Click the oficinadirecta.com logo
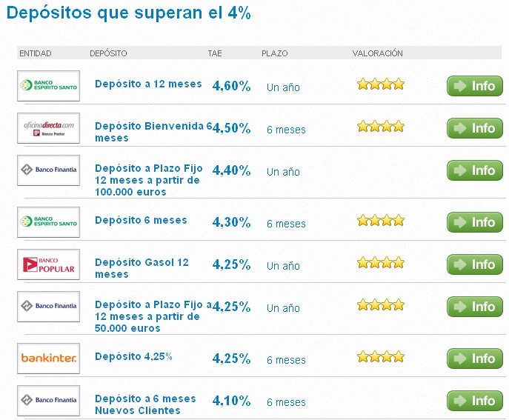509x420 pixels. (48, 128)
